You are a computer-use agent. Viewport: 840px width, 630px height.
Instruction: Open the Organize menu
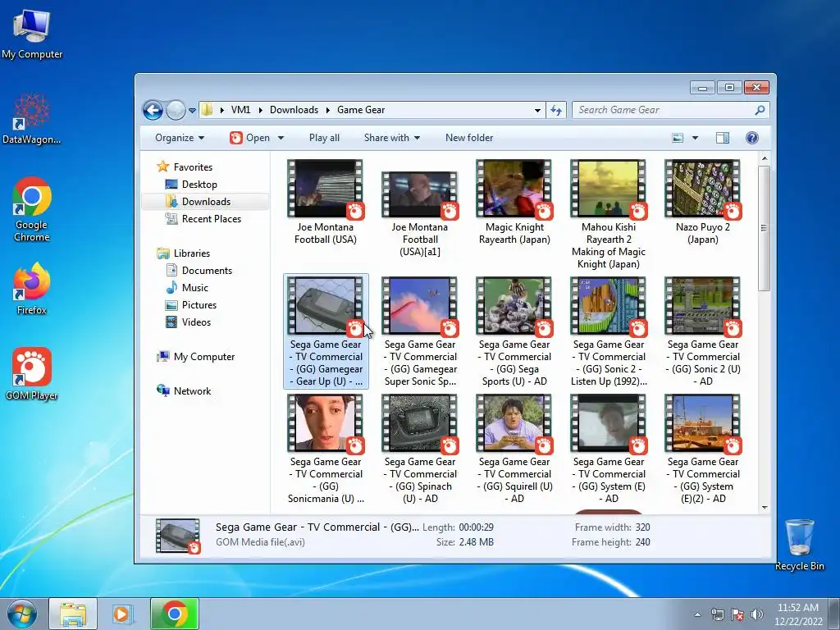pos(180,138)
